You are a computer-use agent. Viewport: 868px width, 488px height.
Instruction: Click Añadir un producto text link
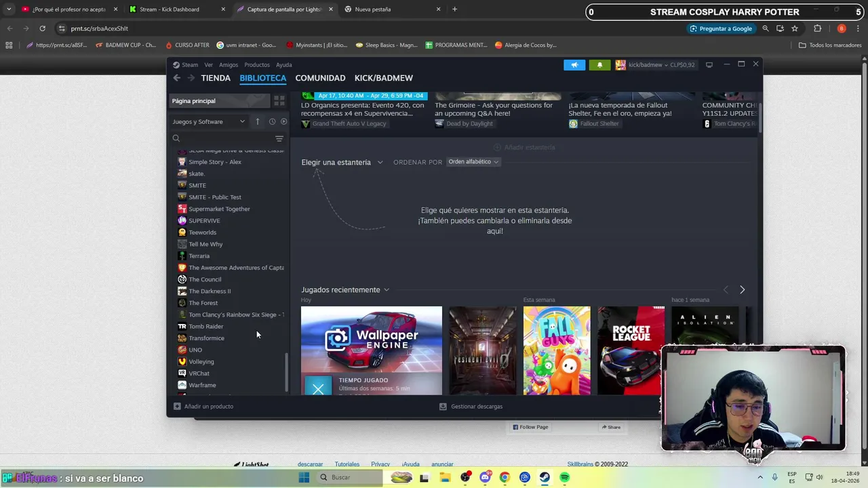point(209,407)
